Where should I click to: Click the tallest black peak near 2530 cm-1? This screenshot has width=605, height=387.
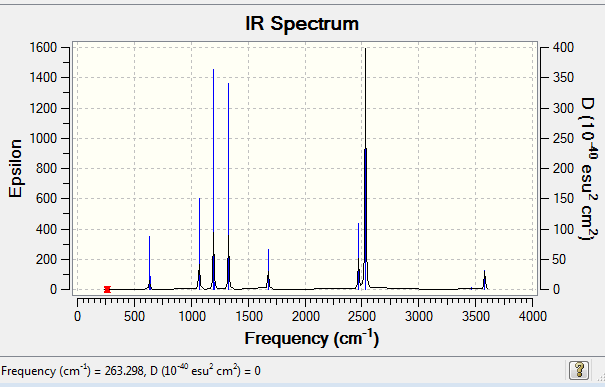[365, 169]
